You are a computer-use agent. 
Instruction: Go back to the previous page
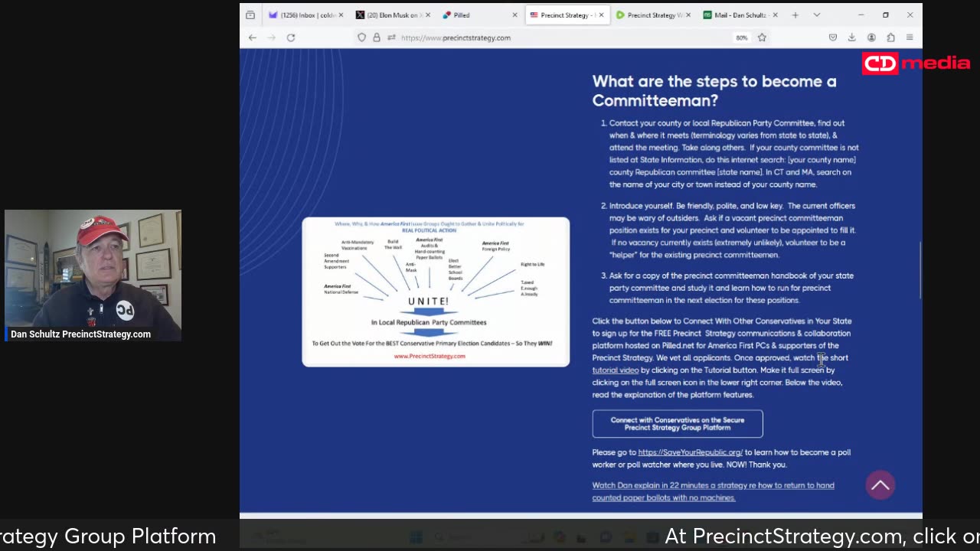253,37
